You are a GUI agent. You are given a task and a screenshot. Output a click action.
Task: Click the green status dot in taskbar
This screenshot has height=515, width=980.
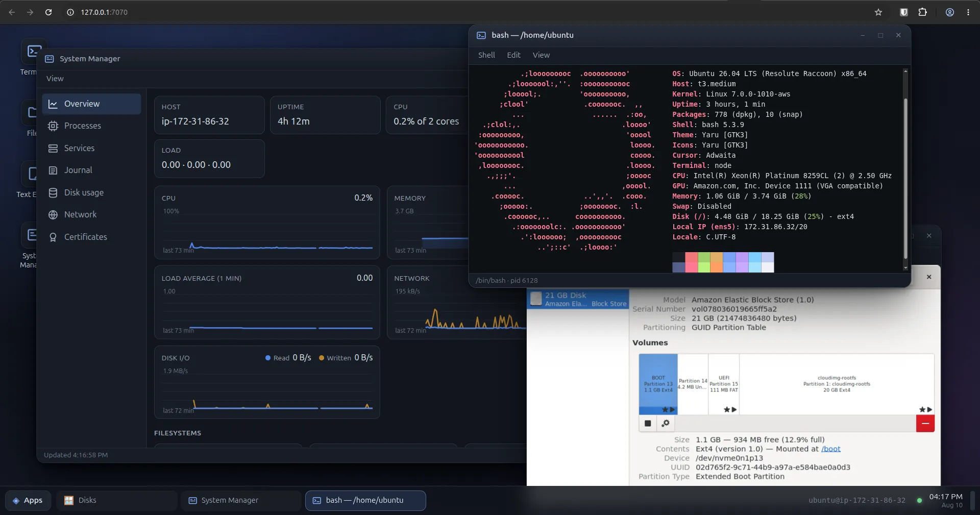tap(919, 500)
